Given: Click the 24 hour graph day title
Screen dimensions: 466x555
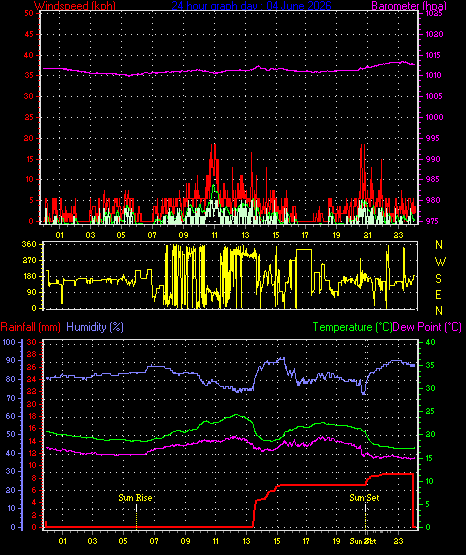Looking at the screenshot, I should point(251,6).
